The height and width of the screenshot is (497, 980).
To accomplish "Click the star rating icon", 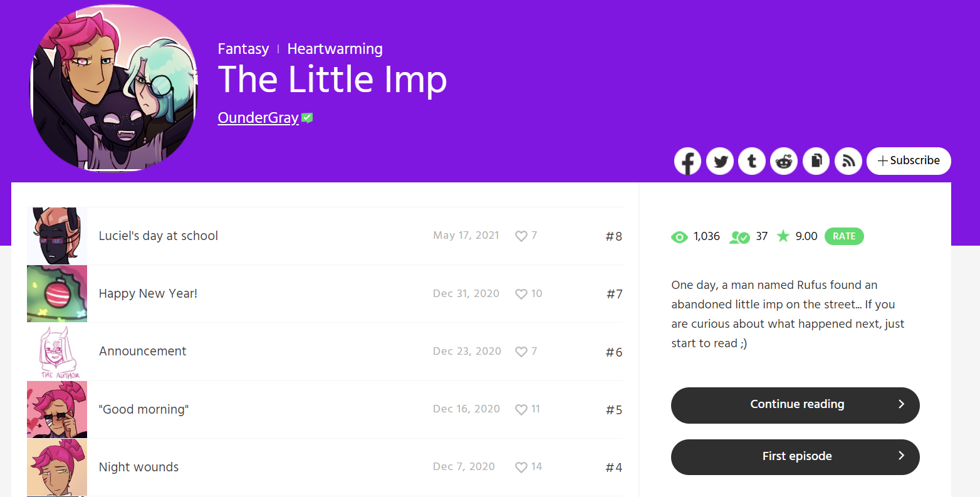I will tap(783, 236).
